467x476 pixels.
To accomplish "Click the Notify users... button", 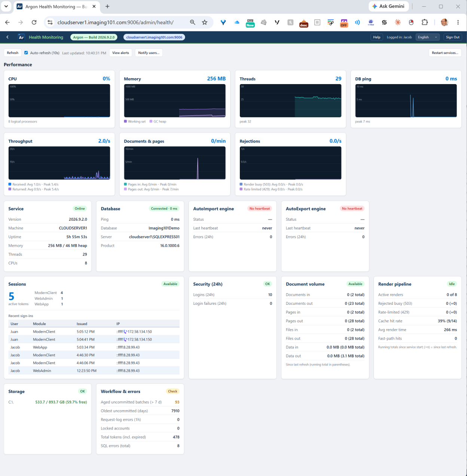I will (149, 53).
